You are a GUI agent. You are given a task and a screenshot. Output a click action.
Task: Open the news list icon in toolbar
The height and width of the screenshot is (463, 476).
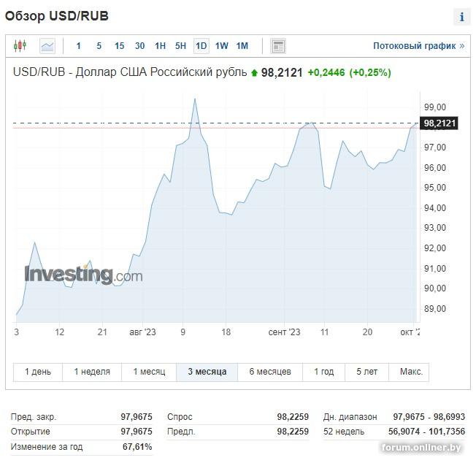tap(277, 46)
